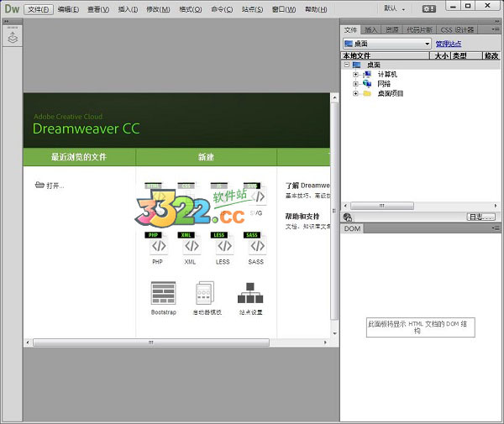Click the 计算机 computer icon in tree
The width and height of the screenshot is (504, 424).
pyautogui.click(x=367, y=74)
